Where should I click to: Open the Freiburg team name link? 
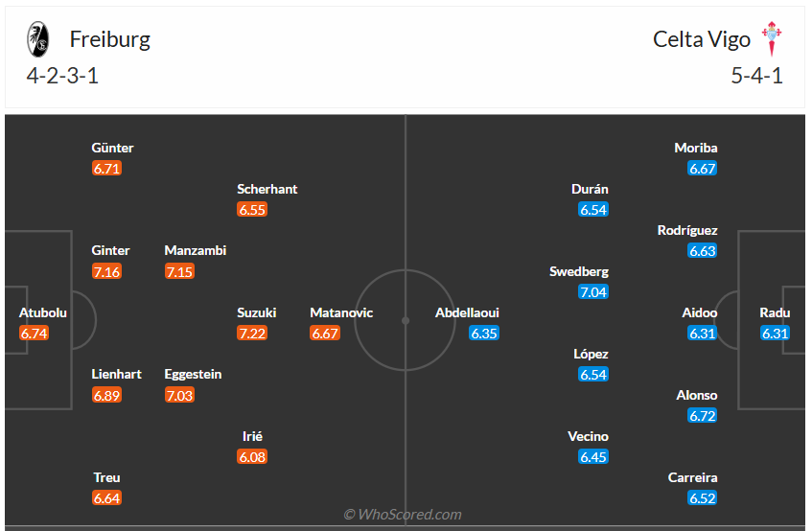109,39
